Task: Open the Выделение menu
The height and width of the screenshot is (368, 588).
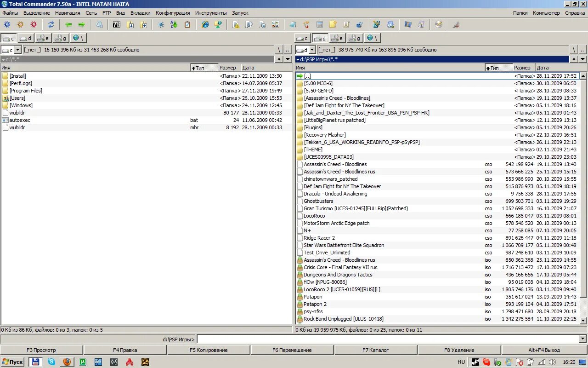Action: point(37,13)
